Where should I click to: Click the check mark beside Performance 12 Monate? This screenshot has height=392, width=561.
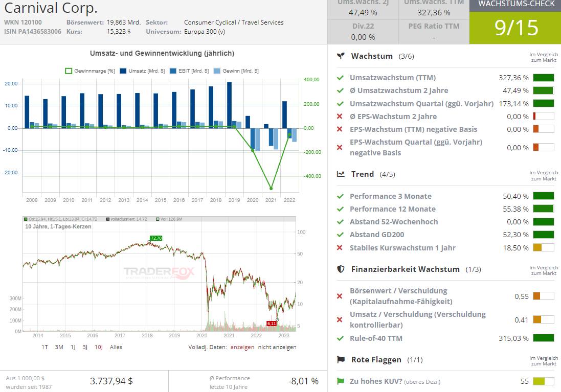[340, 209]
